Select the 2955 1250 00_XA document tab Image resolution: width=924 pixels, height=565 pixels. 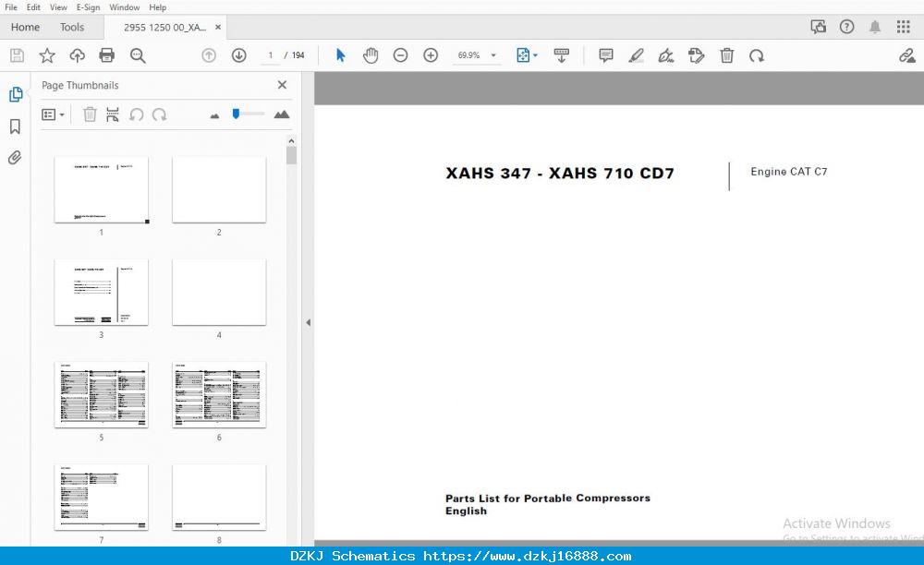tap(165, 27)
